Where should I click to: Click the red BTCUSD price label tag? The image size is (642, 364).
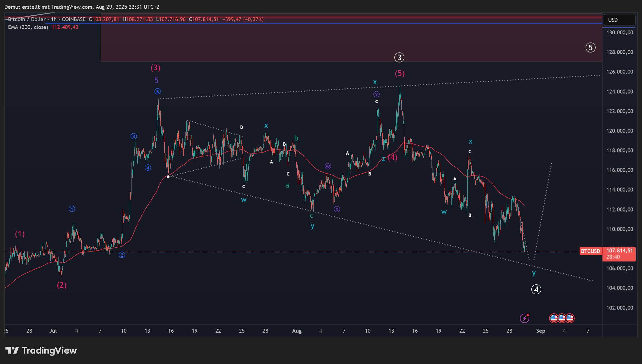coord(590,251)
